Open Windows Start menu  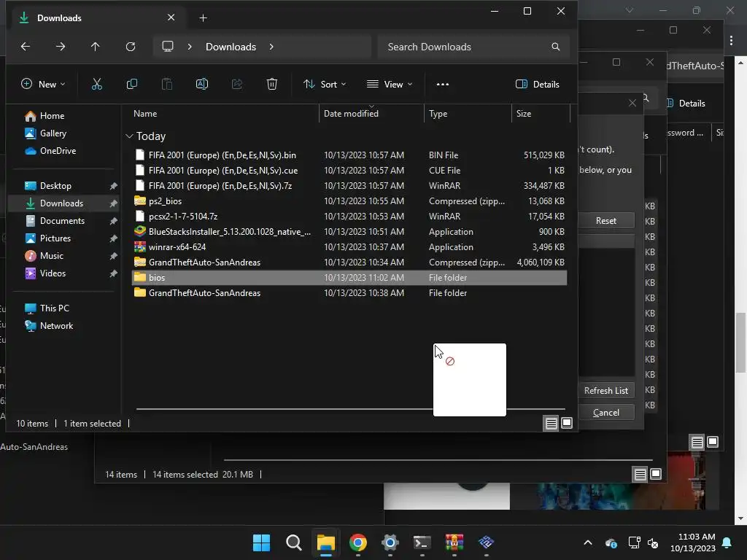pyautogui.click(x=262, y=542)
